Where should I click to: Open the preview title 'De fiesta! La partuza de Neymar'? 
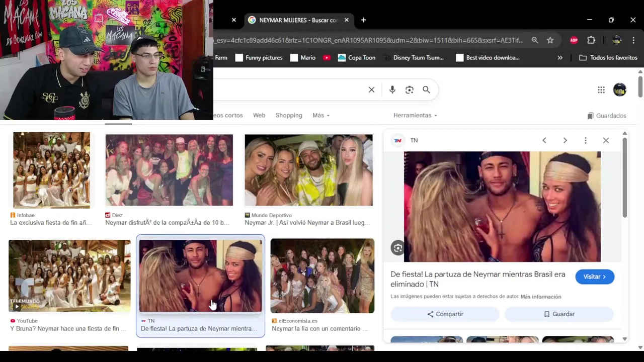tap(478, 279)
